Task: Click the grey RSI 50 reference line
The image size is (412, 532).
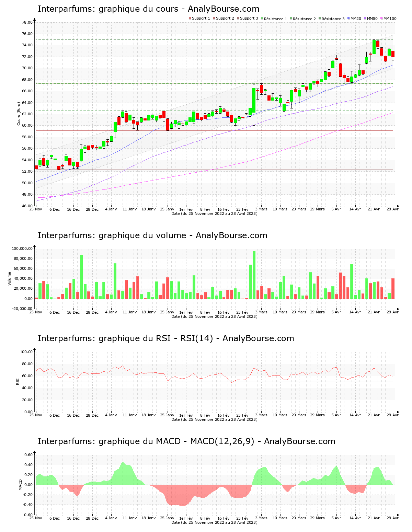Action: 215,382
